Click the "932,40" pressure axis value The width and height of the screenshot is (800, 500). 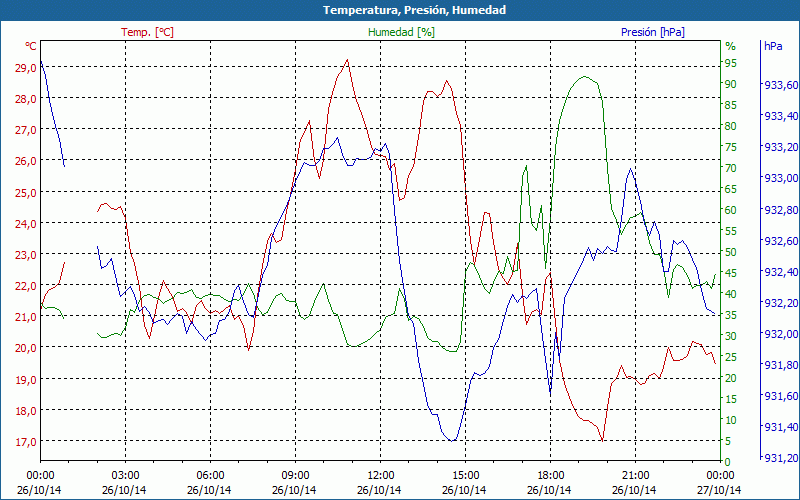[x=781, y=271]
